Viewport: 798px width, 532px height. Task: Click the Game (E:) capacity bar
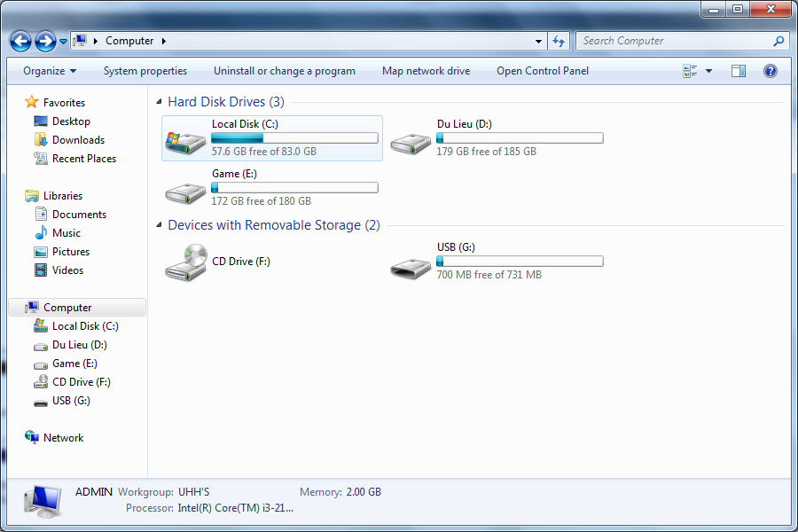click(294, 188)
